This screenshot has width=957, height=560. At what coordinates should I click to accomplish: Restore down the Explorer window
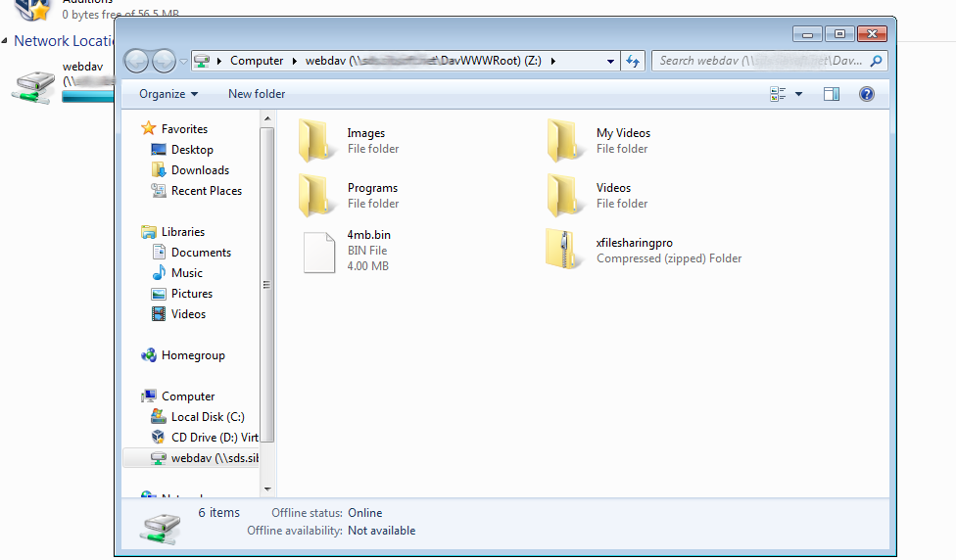(839, 34)
